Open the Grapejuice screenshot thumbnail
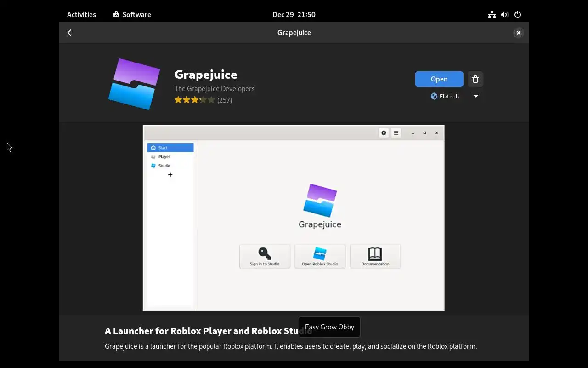Viewport: 588px width, 368px height. point(294,218)
